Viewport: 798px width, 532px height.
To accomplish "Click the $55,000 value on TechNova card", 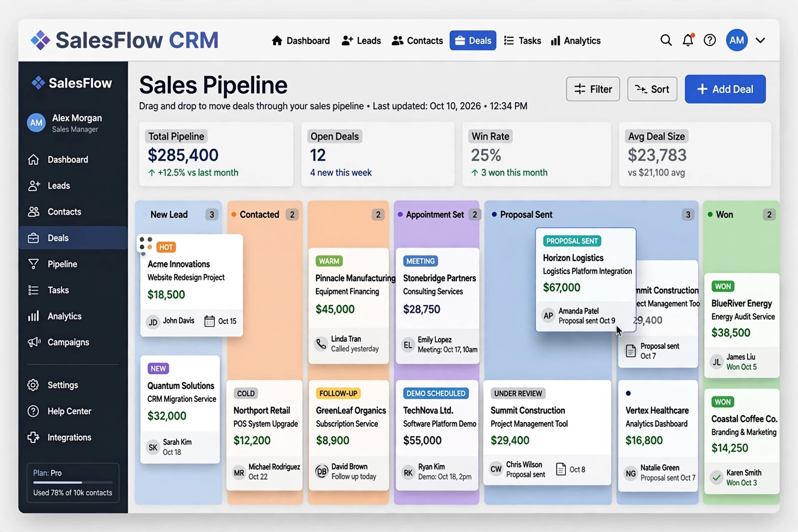I will pyautogui.click(x=422, y=441).
